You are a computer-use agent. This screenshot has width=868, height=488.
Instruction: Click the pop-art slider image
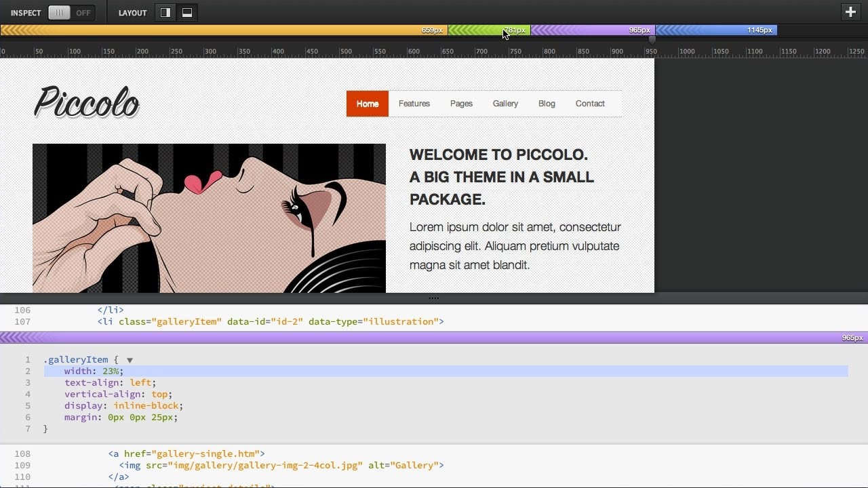click(x=209, y=218)
